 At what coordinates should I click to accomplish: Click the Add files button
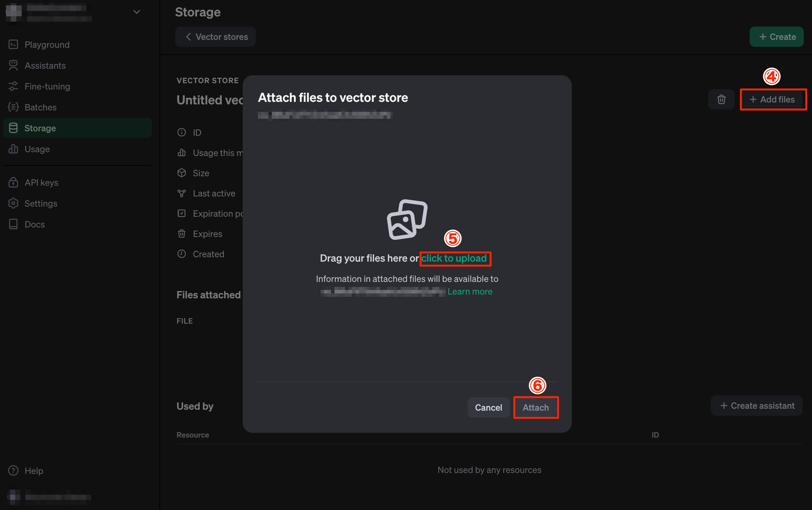click(772, 99)
